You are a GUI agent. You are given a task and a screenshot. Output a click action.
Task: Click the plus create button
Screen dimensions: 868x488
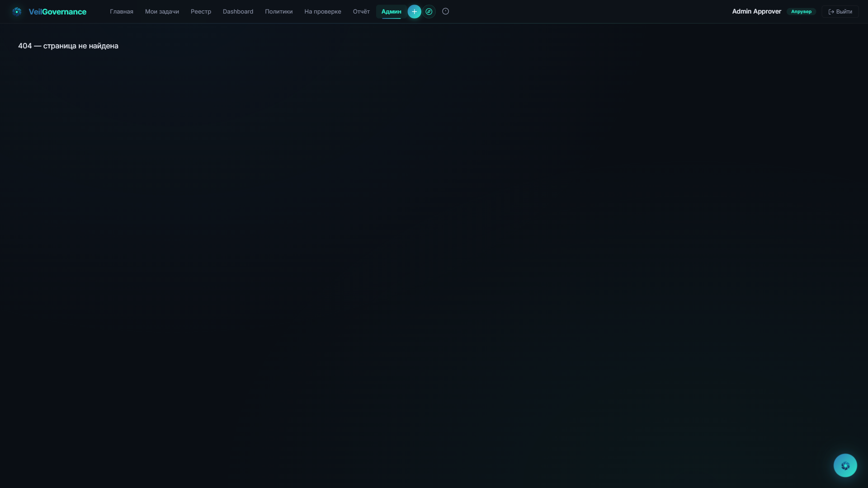(414, 12)
